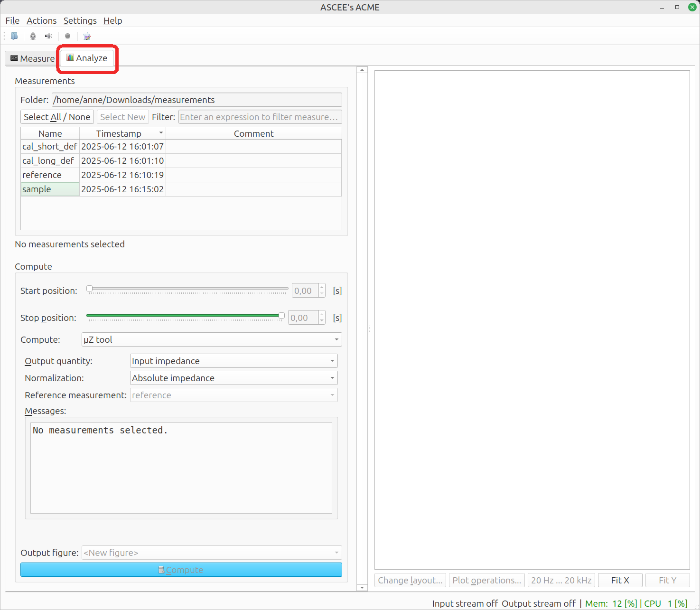700x610 pixels.
Task: Click the Plot operations button
Action: click(486, 580)
